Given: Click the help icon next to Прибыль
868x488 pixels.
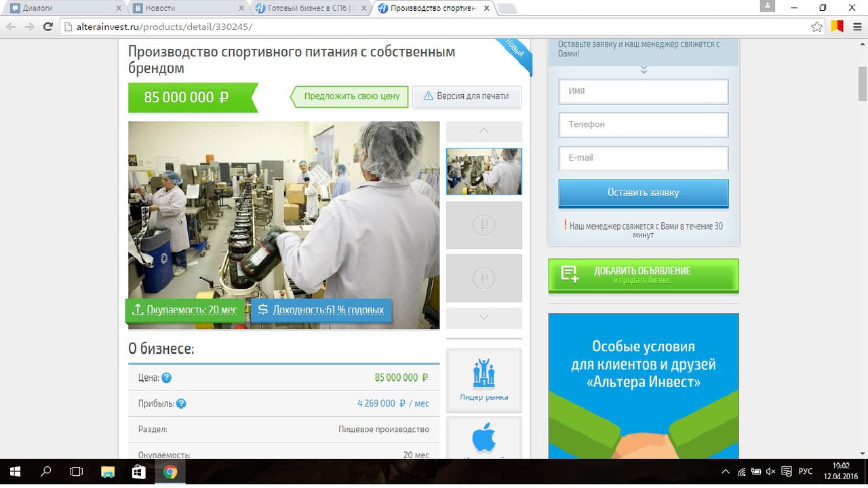Looking at the screenshot, I should coord(181,403).
